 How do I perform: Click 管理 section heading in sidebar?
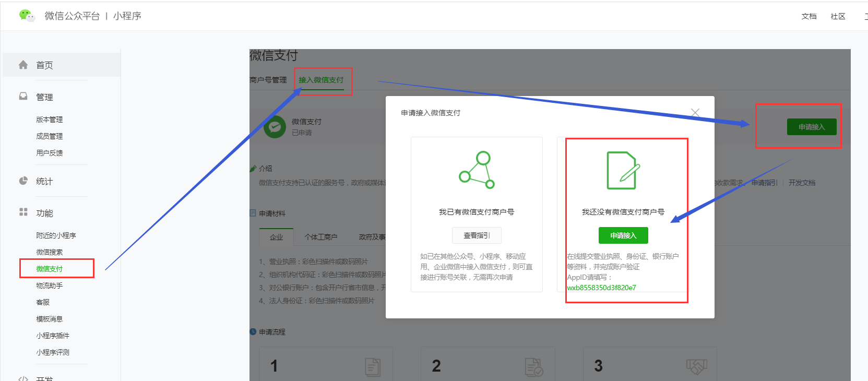pyautogui.click(x=44, y=97)
